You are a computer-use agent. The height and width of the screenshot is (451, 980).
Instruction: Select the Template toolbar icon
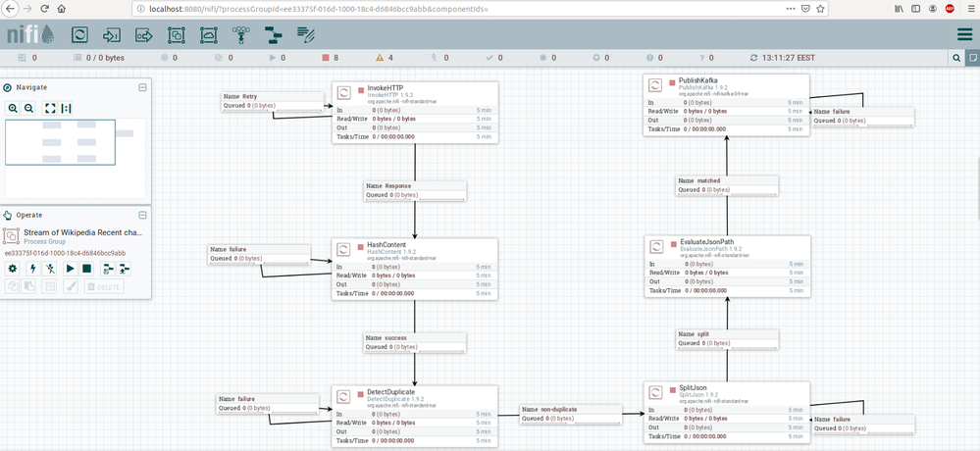273,35
